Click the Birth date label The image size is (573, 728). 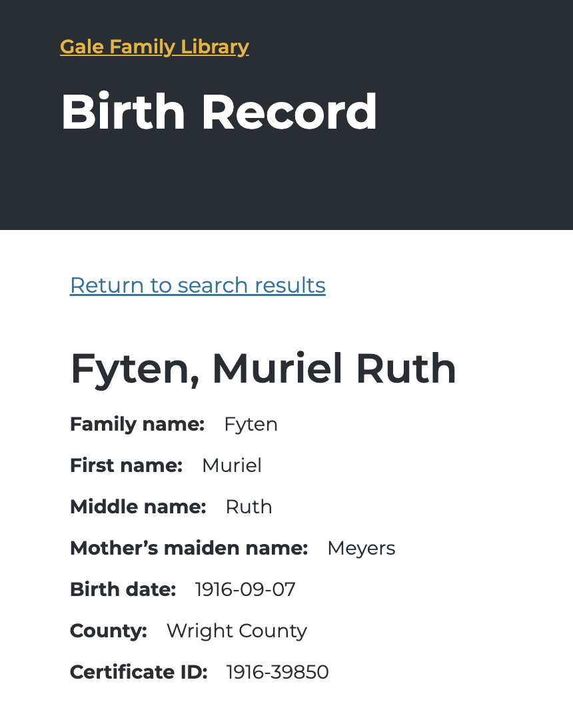[123, 589]
